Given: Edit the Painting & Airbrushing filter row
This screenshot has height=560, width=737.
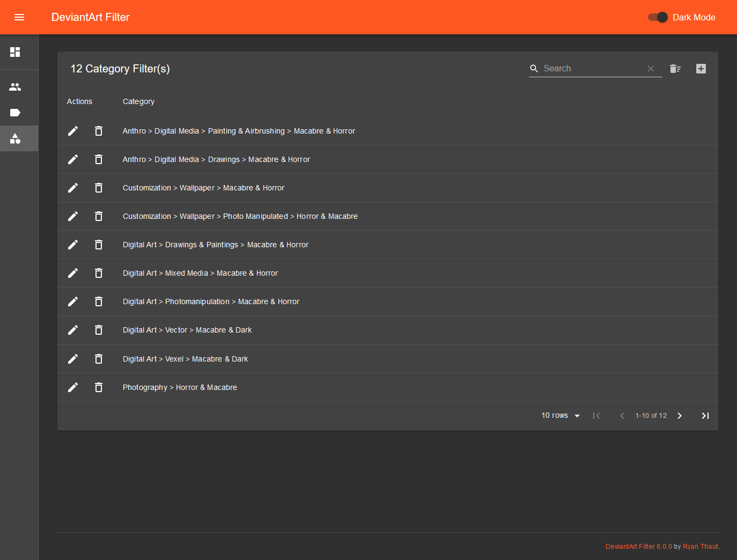Looking at the screenshot, I should [x=73, y=131].
